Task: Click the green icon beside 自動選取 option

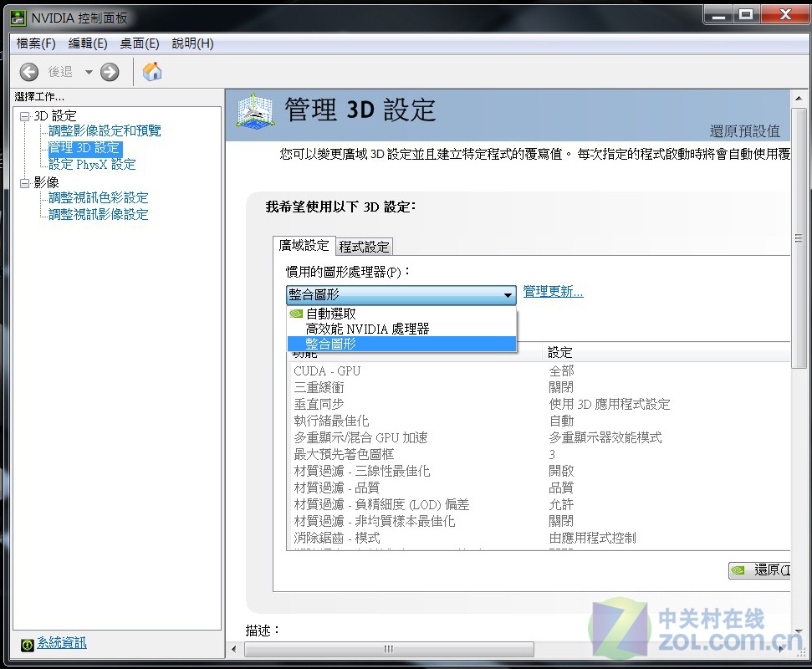Action: click(x=295, y=313)
